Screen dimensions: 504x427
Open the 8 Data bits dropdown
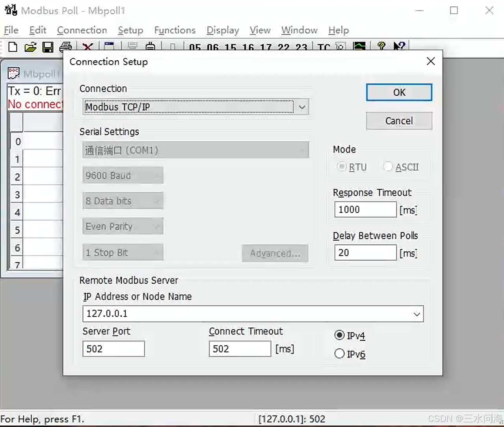click(x=123, y=201)
